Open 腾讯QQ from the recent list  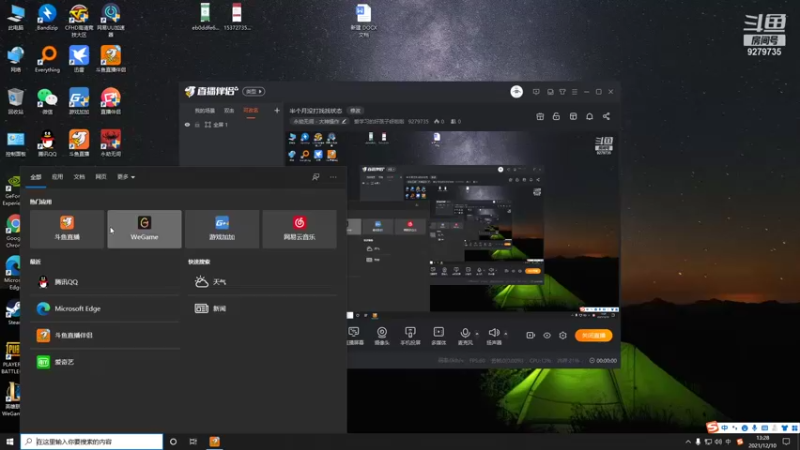tap(105, 282)
